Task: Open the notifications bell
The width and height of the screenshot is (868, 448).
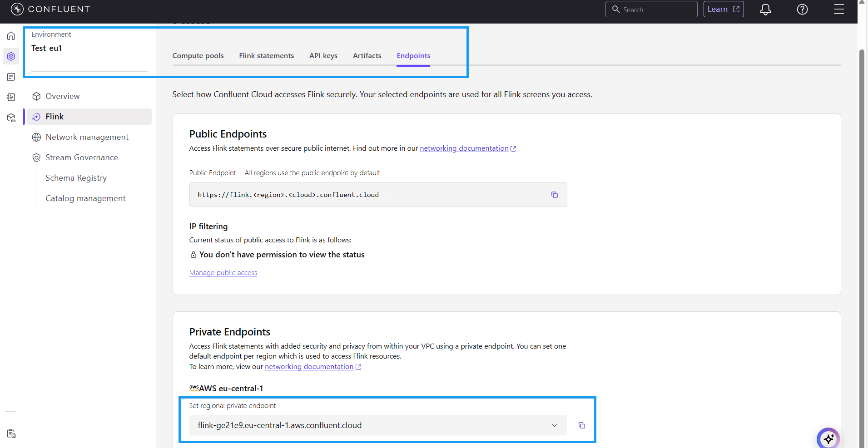Action: (765, 10)
